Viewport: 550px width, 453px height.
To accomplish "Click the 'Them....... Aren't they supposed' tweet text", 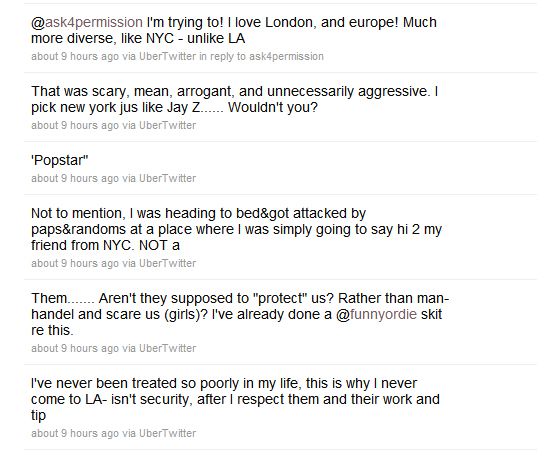I will click(240, 314).
